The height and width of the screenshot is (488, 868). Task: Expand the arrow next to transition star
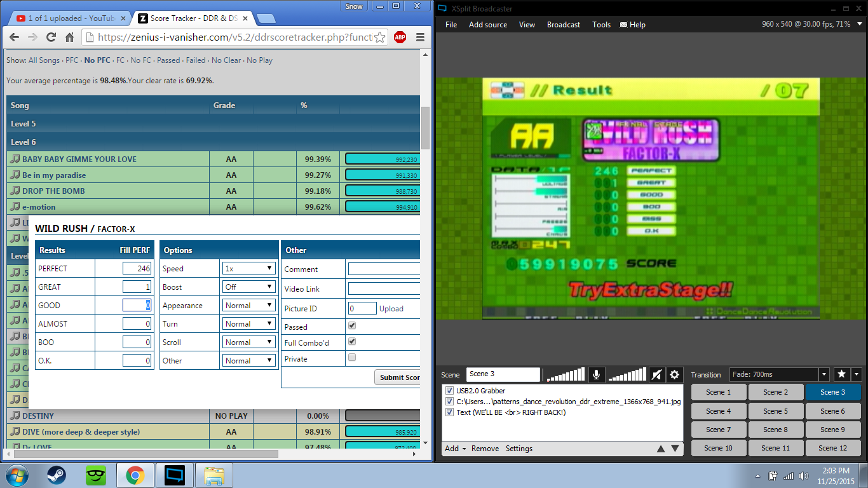coord(856,374)
